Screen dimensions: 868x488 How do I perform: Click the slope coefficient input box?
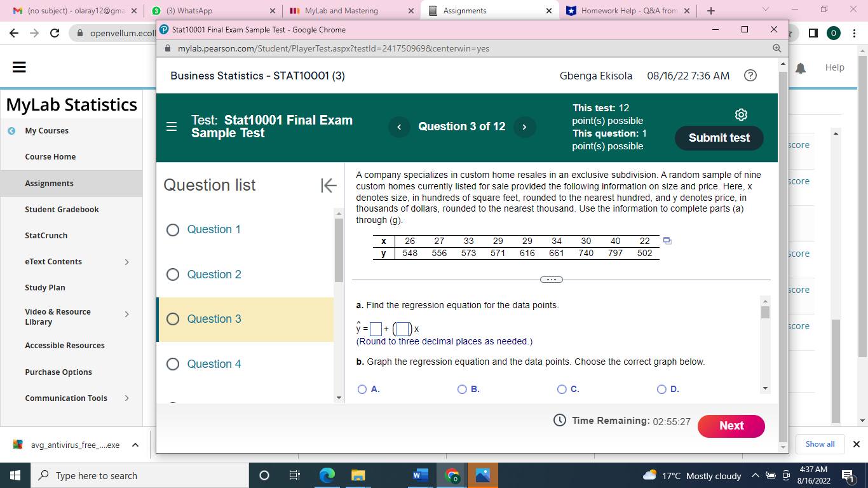(x=403, y=329)
